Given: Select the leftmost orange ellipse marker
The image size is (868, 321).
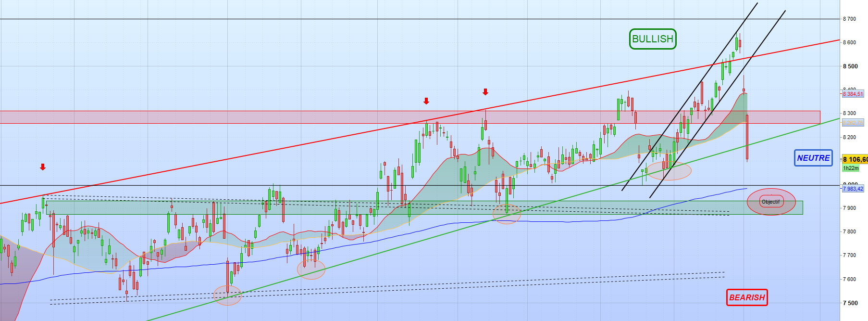Looking at the screenshot, I should (x=227, y=295).
